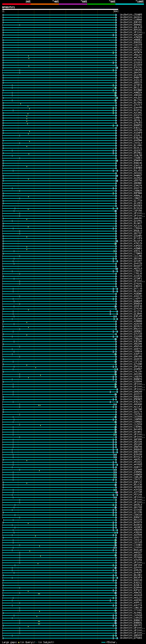146x644 pixels.
Task: Select the UniRef100_A0QI33 label
Action: pyautogui.click(x=131, y=296)
